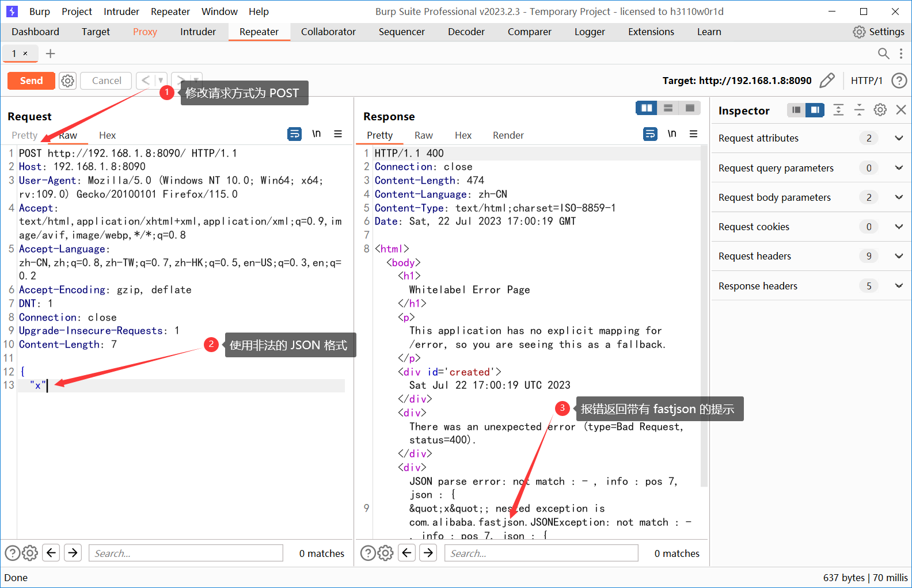912x588 pixels.
Task: Open the Intruder tool tab
Action: coord(198,32)
